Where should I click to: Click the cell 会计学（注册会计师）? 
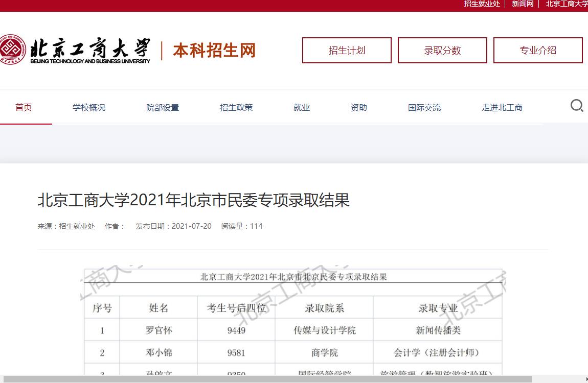point(437,352)
